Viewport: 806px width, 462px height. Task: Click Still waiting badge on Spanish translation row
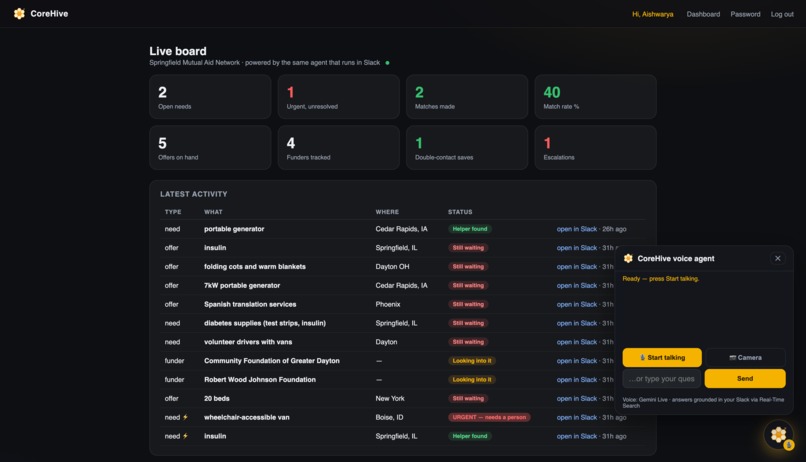click(x=468, y=304)
